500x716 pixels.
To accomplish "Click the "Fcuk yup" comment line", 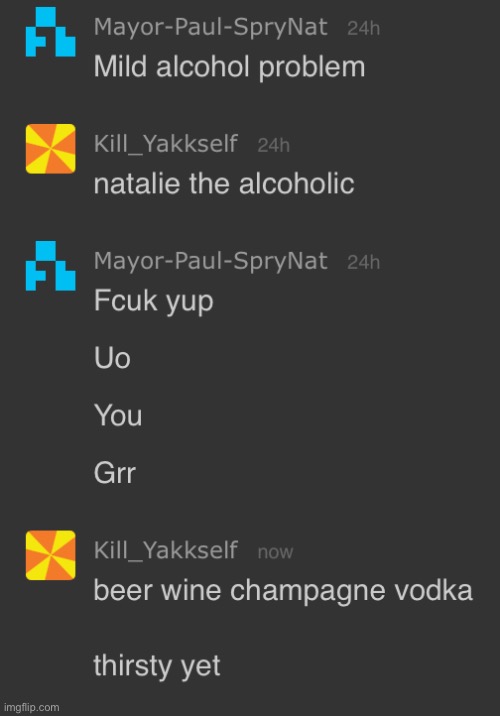I will tap(153, 302).
